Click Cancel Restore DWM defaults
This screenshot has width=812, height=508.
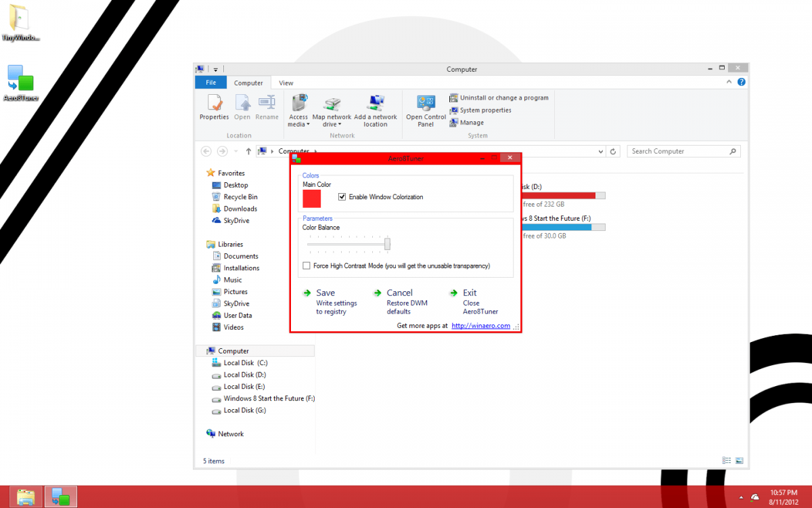401,302
